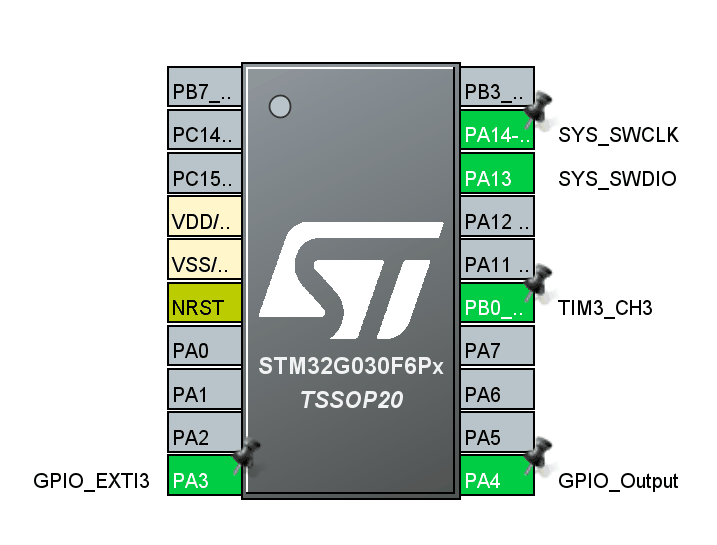Click the PA11 pin

(x=497, y=260)
